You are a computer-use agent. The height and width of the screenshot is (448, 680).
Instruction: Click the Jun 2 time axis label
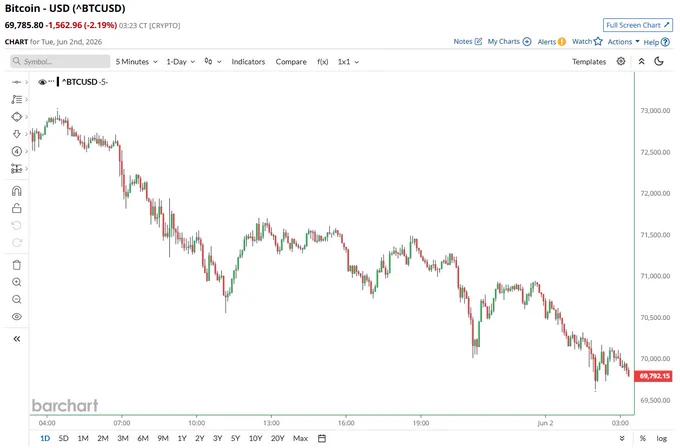(x=545, y=423)
